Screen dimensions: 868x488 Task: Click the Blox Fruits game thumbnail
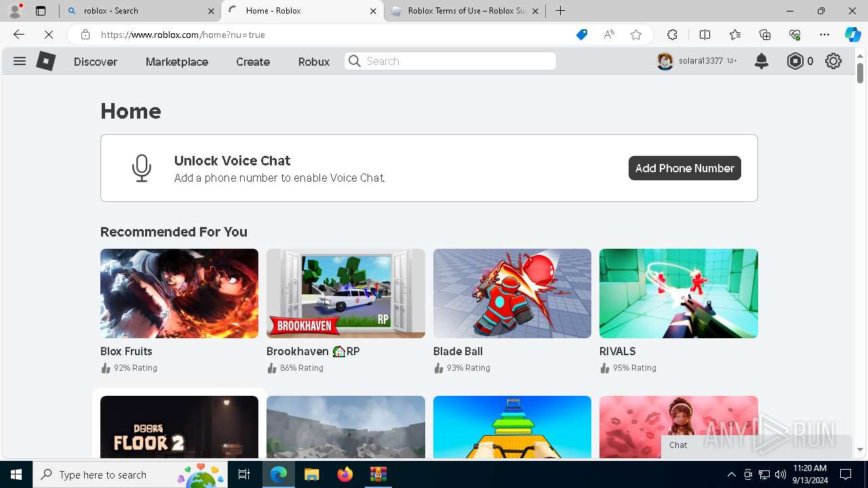179,293
